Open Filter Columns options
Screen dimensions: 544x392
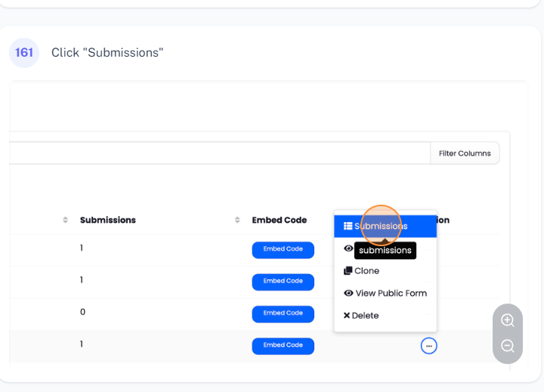[465, 153]
